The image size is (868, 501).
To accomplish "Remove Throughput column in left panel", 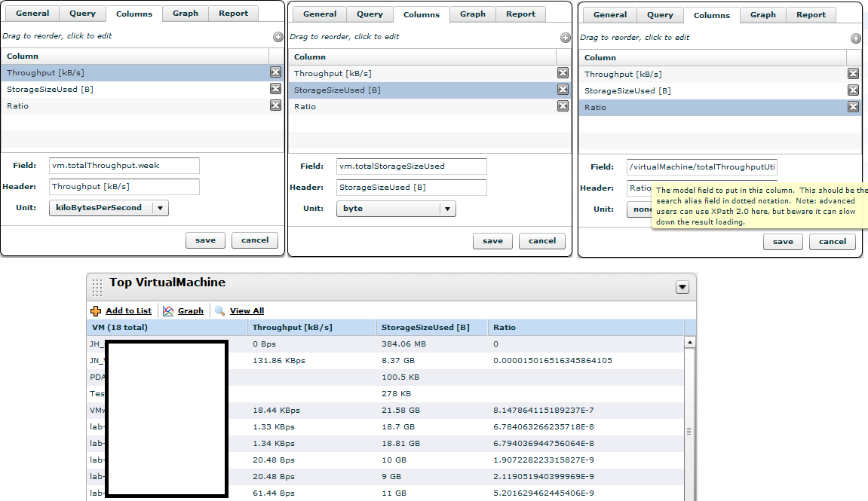I will click(x=275, y=72).
